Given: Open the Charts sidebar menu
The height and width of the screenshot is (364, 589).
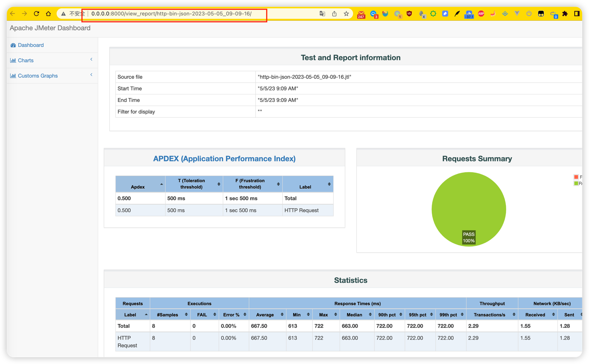Looking at the screenshot, I should pos(26,60).
